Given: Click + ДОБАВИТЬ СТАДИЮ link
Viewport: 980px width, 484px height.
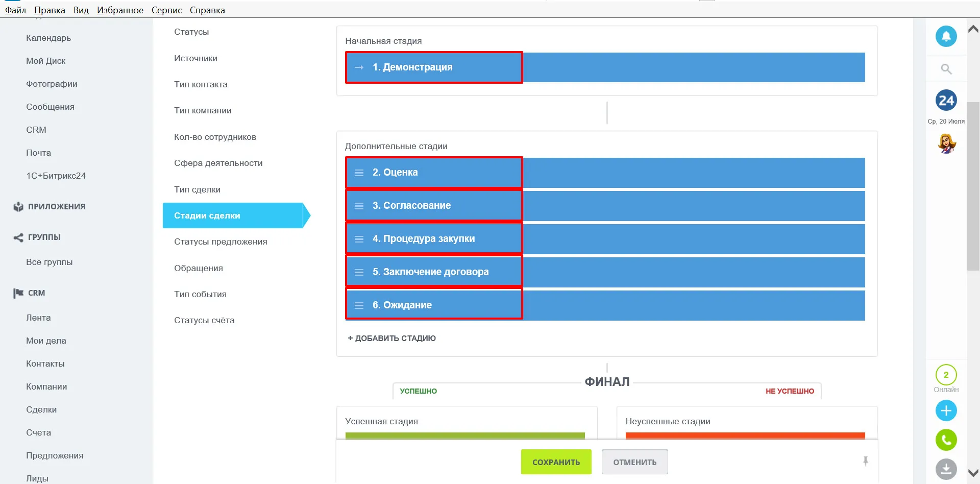Looking at the screenshot, I should coord(391,338).
